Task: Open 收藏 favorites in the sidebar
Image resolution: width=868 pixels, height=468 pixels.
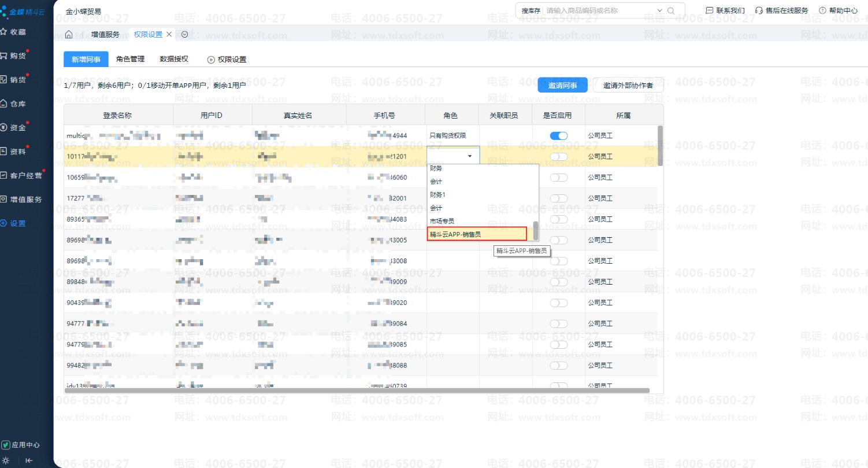Action: coord(14,32)
